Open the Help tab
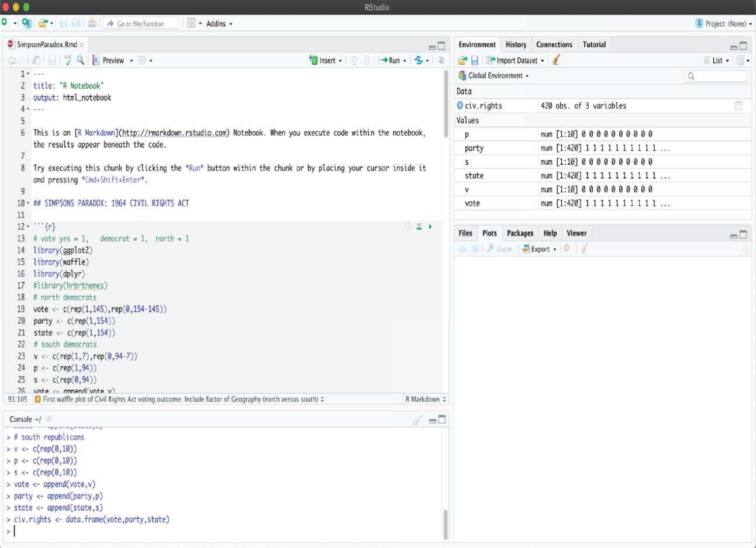Viewport: 756px width, 548px height. pyautogui.click(x=550, y=233)
